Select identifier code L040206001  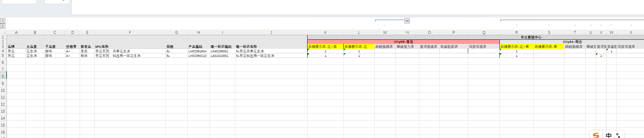(222, 51)
